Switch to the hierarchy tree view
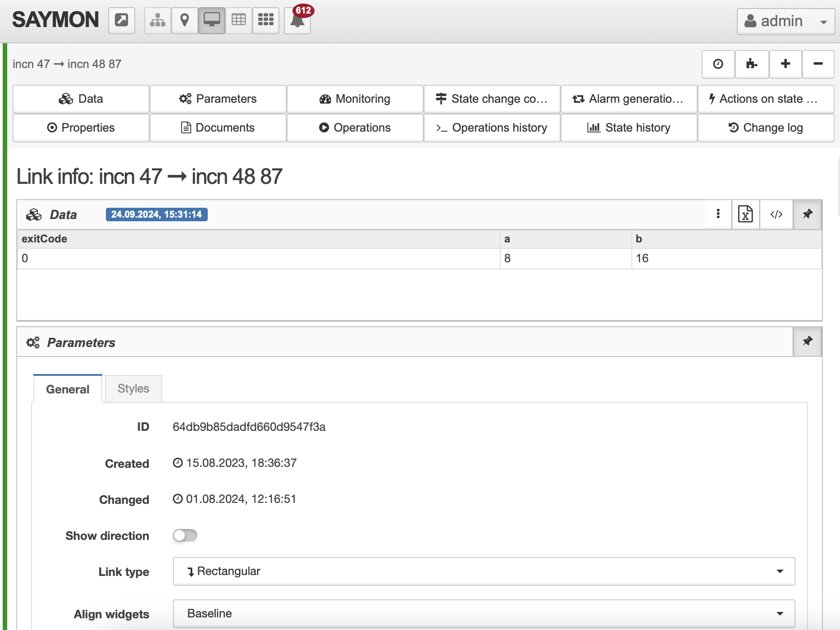The height and width of the screenshot is (630, 840). [158, 20]
